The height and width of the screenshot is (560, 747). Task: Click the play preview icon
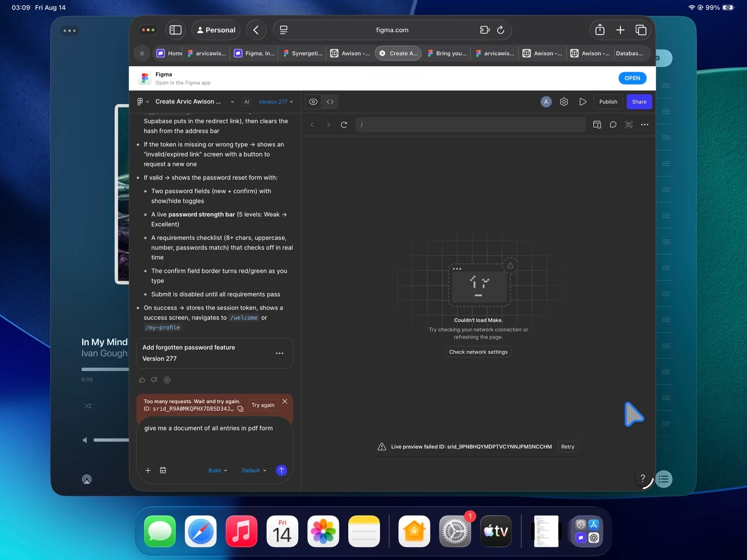point(583,102)
